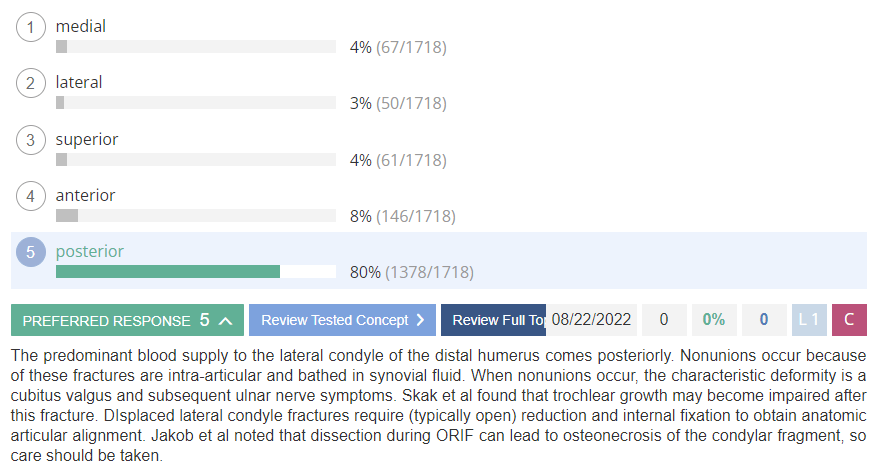Choose answer circle 2 labeled lateral

tap(31, 84)
